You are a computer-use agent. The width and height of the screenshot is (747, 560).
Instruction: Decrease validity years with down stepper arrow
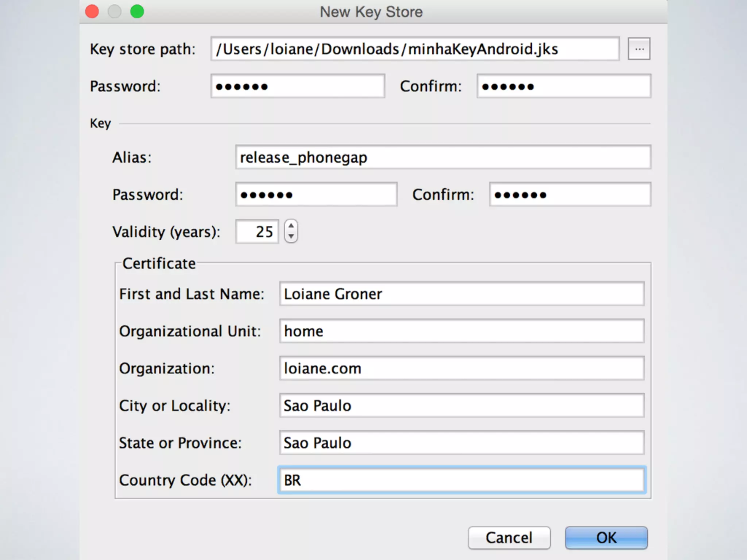[x=291, y=236]
